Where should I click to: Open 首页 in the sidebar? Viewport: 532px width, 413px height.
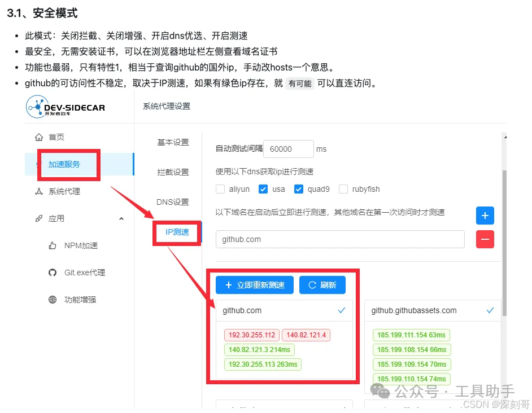(x=56, y=137)
